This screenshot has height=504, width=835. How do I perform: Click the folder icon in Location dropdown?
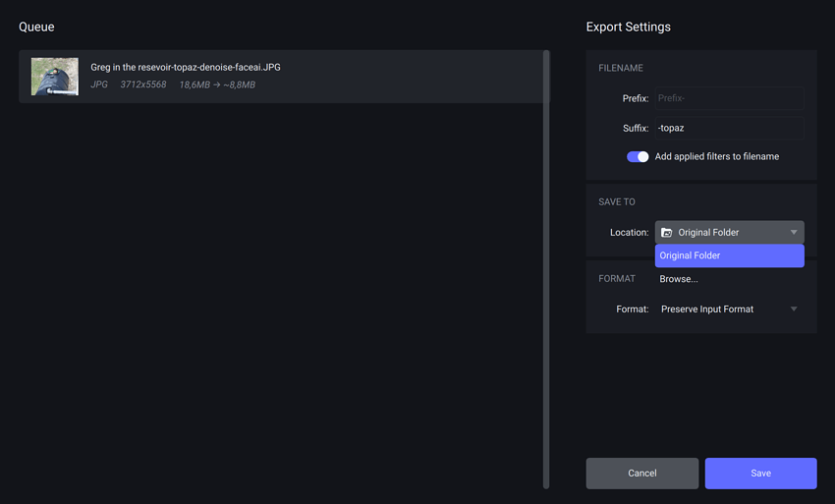click(667, 233)
